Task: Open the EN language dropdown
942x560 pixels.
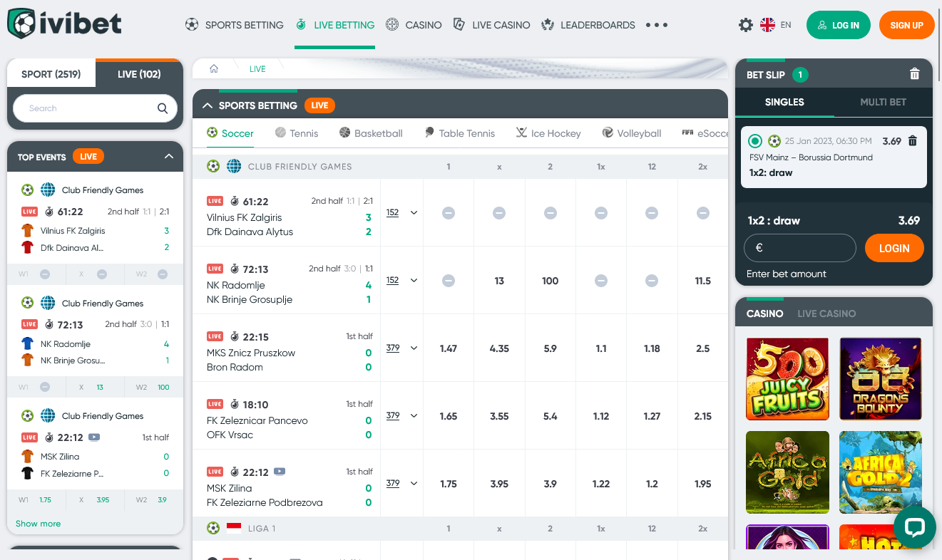Action: (786, 25)
